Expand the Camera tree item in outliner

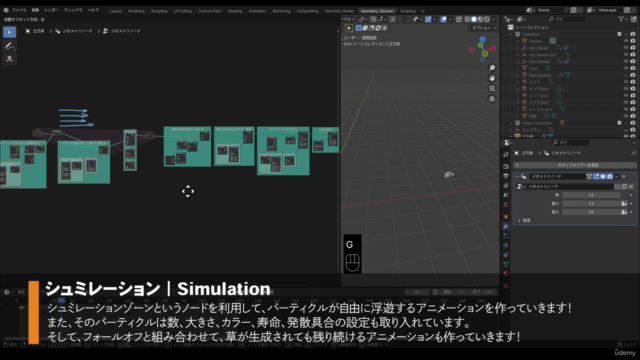[518, 41]
